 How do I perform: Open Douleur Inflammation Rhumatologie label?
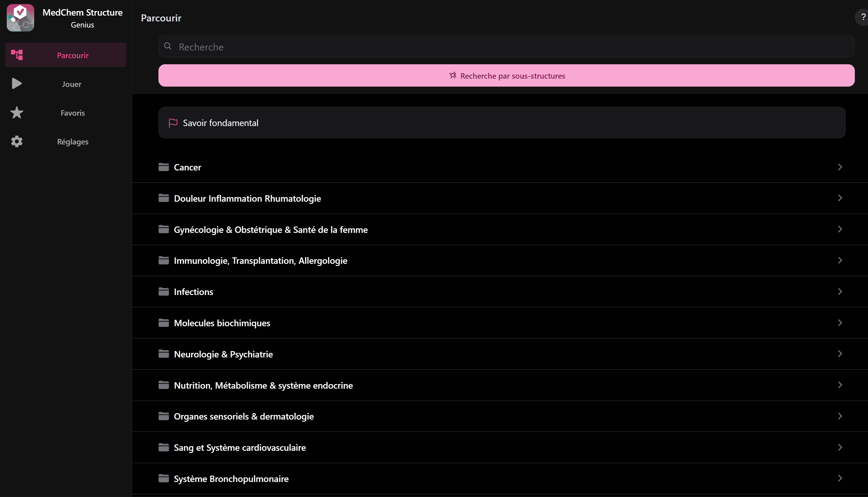(x=247, y=198)
